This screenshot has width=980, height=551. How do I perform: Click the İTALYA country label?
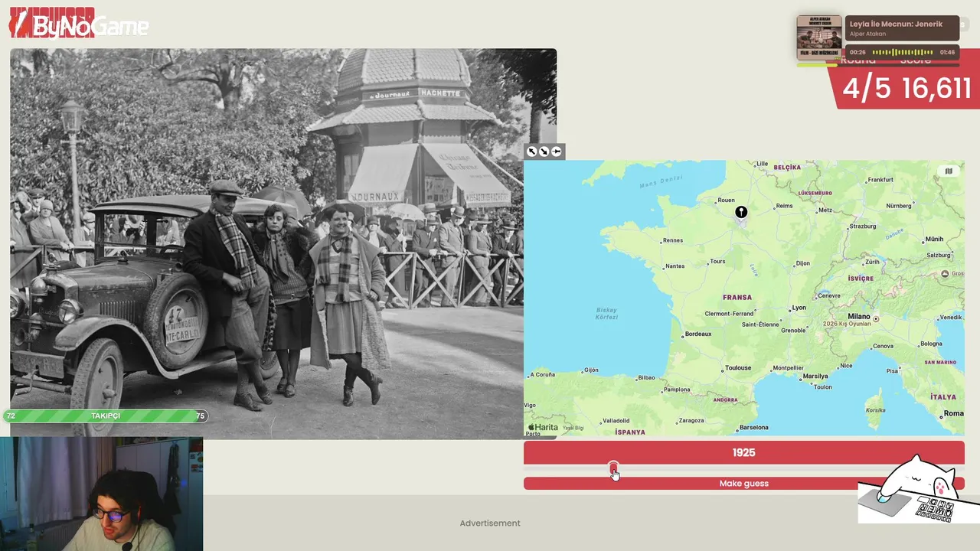(x=943, y=397)
